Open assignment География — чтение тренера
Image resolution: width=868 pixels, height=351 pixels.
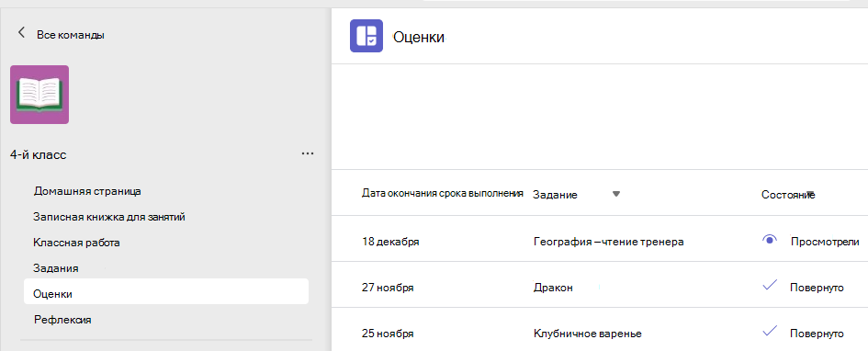coord(609,242)
